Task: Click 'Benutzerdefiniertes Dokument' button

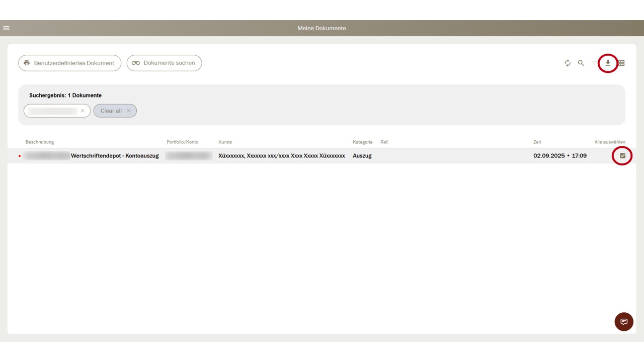Action: 69,63
